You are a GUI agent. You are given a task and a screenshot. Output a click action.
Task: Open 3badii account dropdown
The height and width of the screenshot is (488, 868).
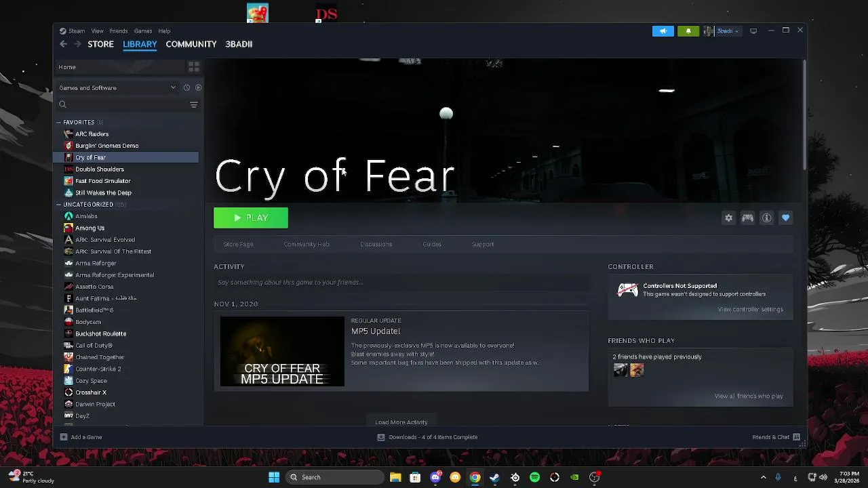coord(722,31)
